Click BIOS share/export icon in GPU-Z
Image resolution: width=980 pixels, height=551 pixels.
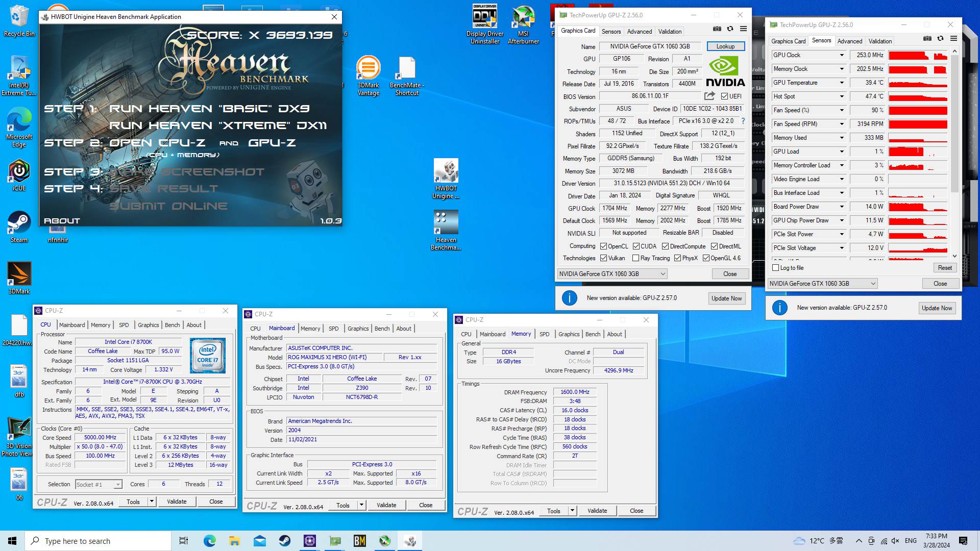[x=709, y=96]
